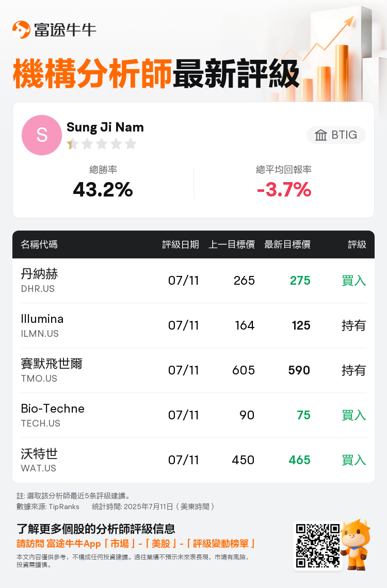387x588 pixels.
Task: Select the 名稱代碼 column header
Action: tap(39, 244)
